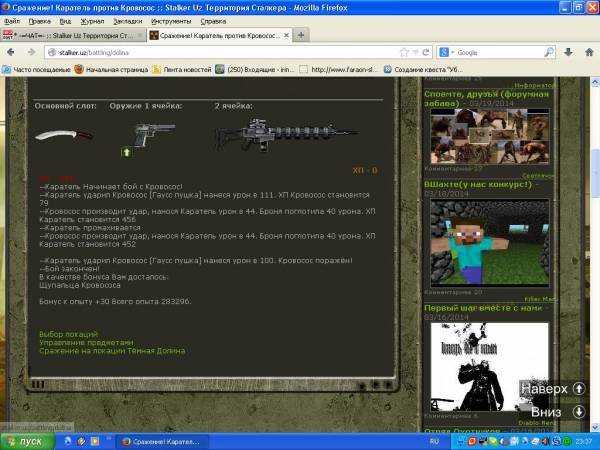The height and width of the screenshot is (450, 600).
Task: Open the Закладки menu
Action: tap(126, 20)
